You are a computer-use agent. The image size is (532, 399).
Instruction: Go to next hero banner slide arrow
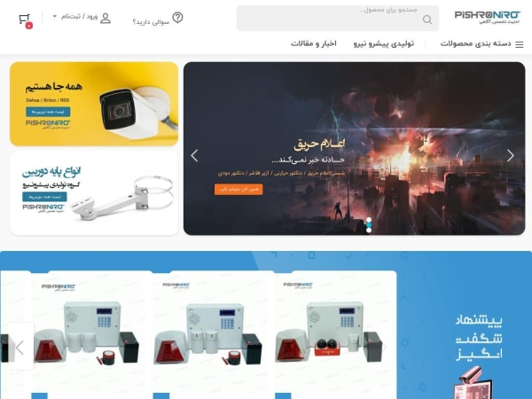tap(511, 155)
